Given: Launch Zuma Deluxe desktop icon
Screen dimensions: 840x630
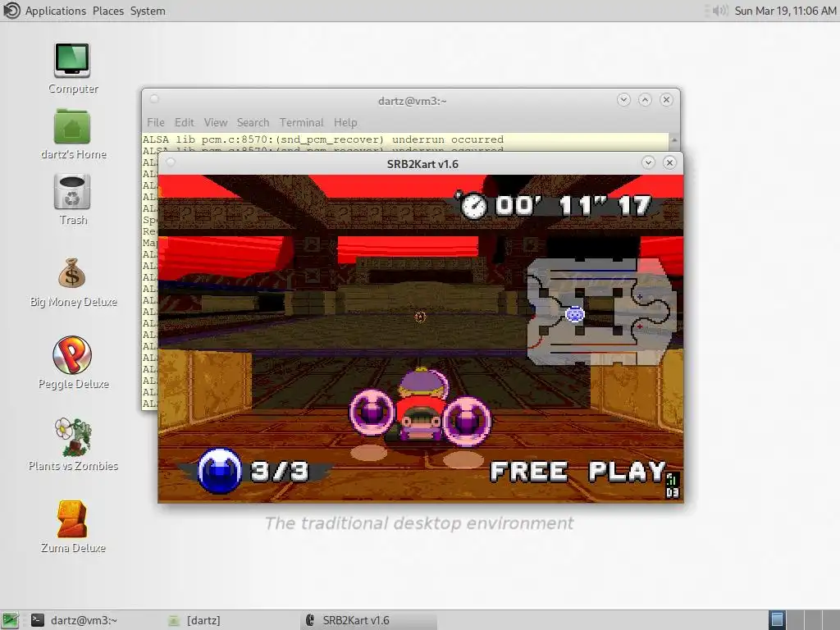Looking at the screenshot, I should tap(72, 518).
